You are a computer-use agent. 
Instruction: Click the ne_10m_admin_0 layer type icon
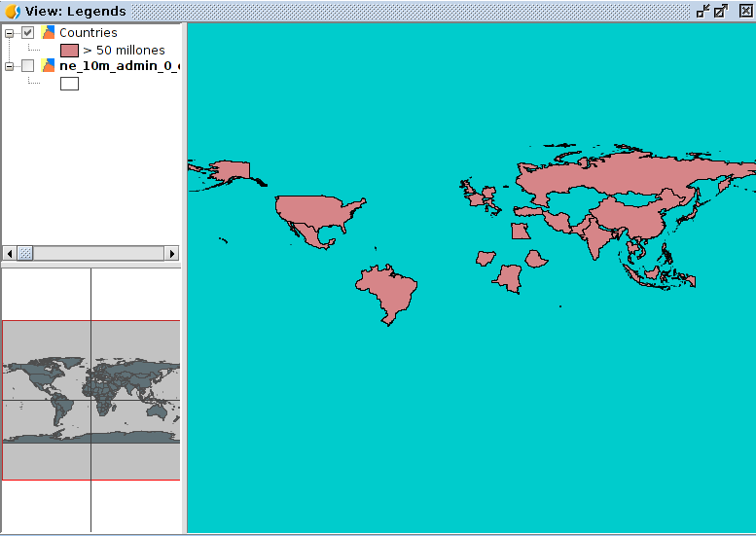tap(48, 66)
